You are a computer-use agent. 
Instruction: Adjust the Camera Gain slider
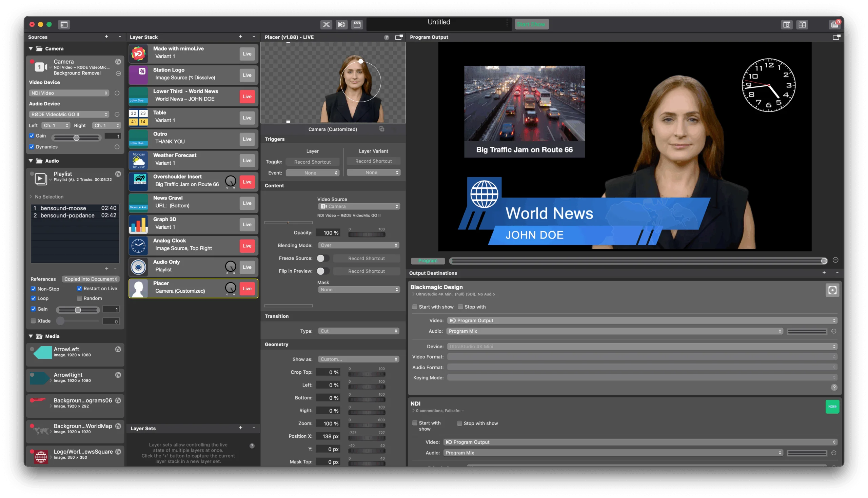(76, 138)
